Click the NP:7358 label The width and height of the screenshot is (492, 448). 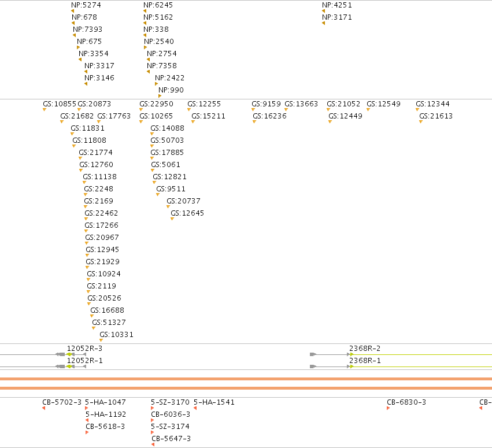[162, 66]
